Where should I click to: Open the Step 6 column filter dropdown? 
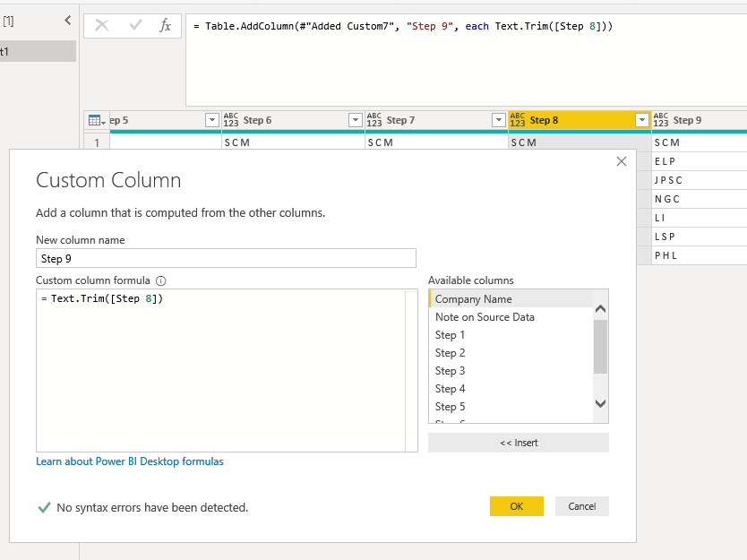(x=356, y=120)
